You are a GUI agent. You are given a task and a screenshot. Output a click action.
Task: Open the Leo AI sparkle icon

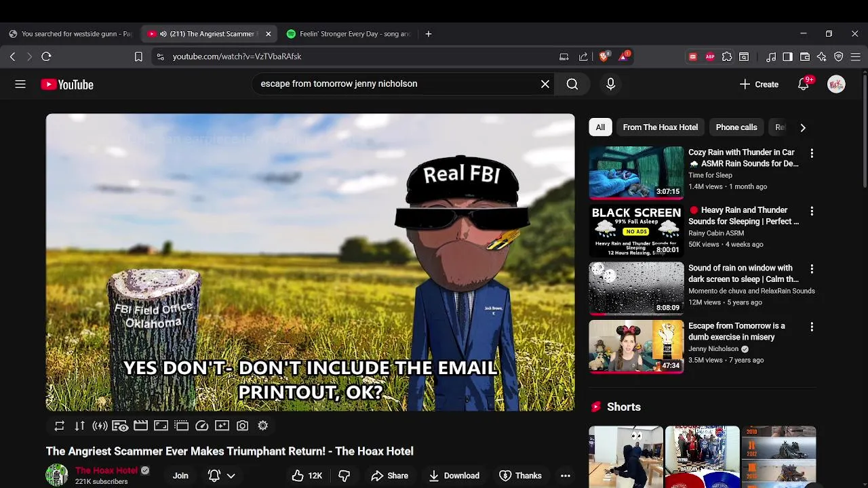822,57
